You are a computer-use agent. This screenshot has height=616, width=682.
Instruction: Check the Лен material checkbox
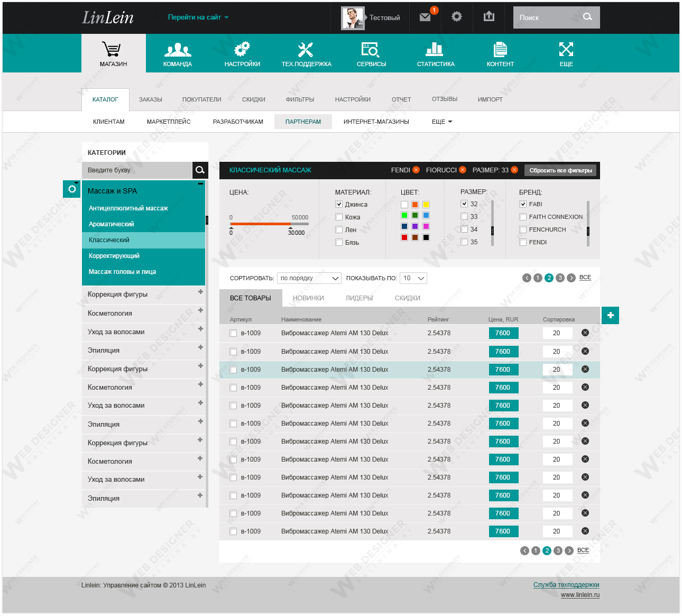(339, 229)
